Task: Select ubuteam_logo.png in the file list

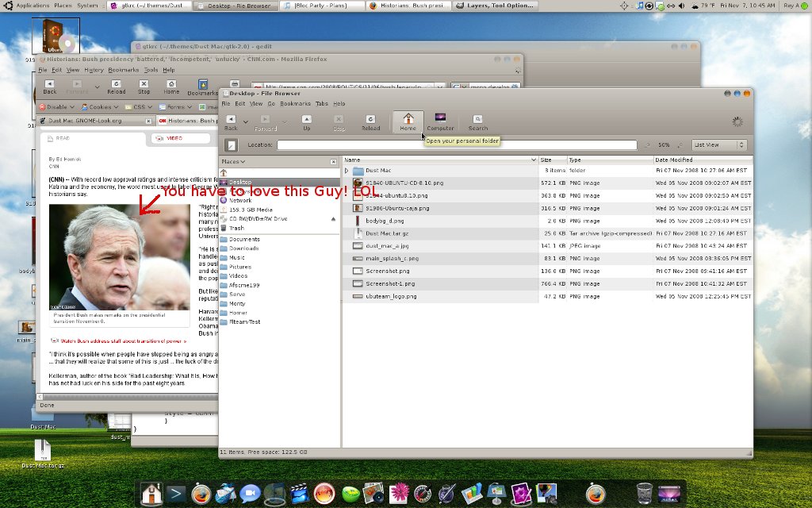Action: [391, 297]
